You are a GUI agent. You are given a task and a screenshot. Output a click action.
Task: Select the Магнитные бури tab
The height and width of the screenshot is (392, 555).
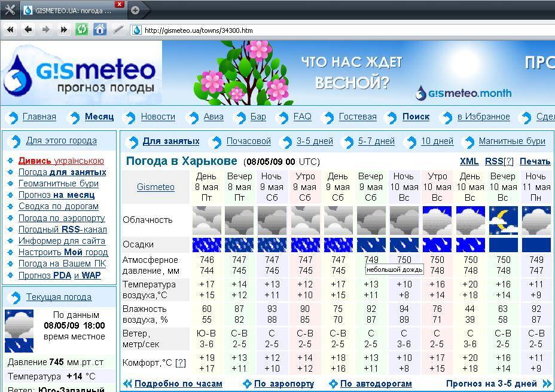(512, 141)
